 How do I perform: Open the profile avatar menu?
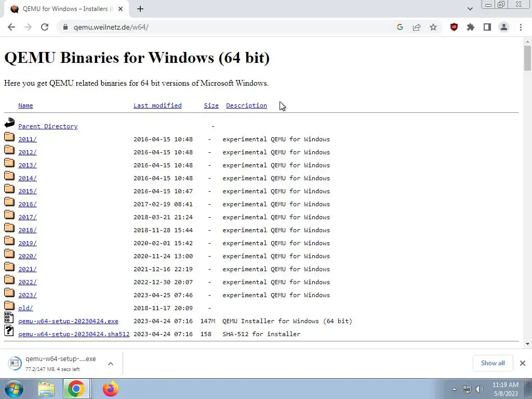[504, 27]
